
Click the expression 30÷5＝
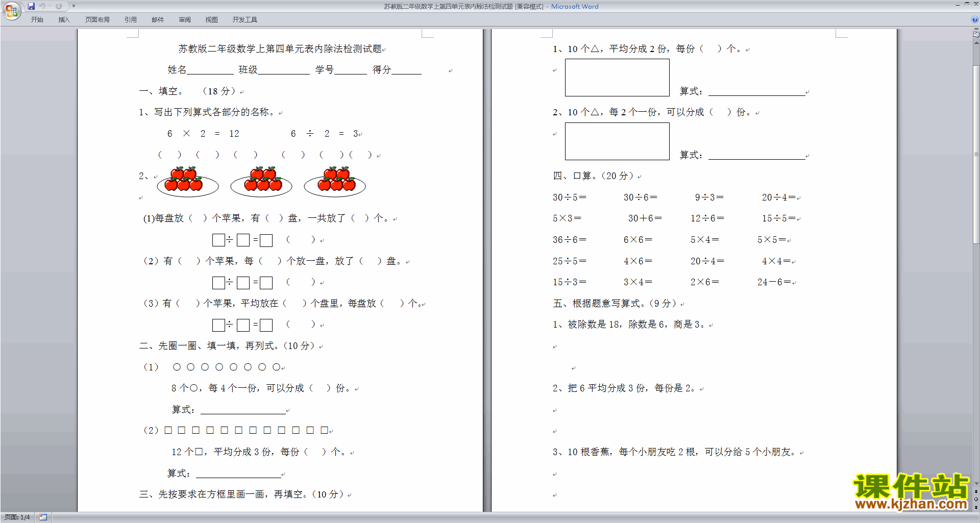[570, 197]
